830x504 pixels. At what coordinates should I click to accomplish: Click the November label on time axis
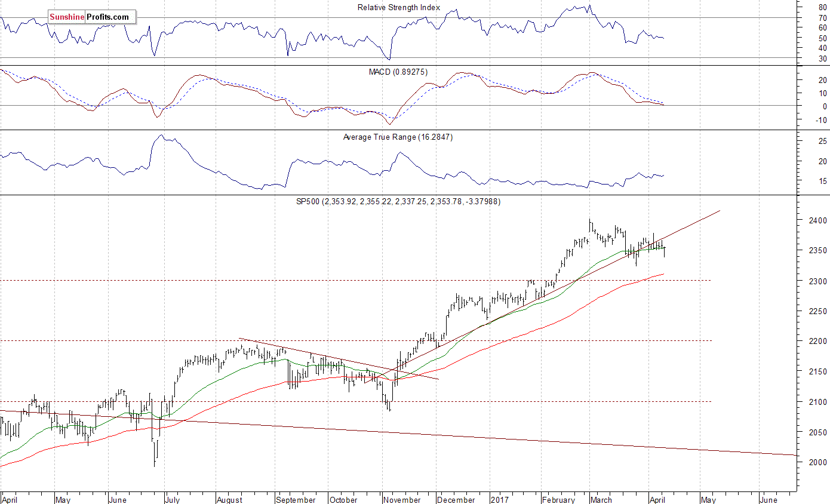[402, 500]
